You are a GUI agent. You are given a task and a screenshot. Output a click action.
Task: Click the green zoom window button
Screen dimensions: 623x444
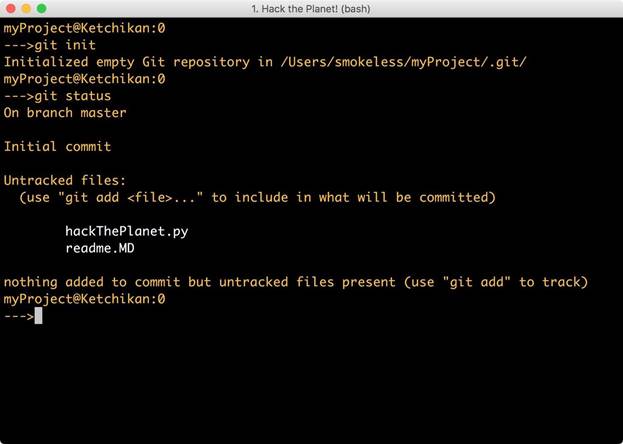[x=43, y=8]
